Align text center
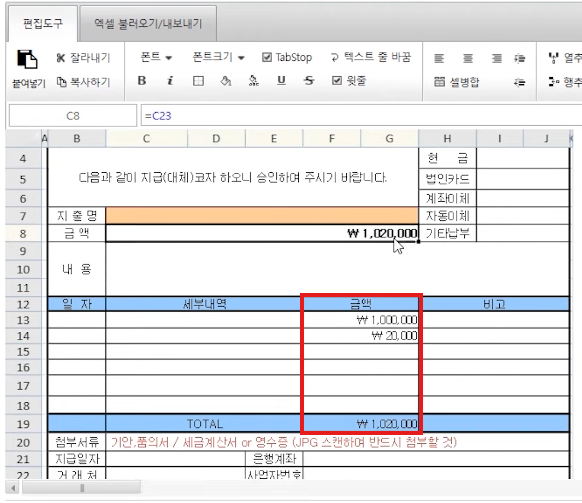 point(468,59)
